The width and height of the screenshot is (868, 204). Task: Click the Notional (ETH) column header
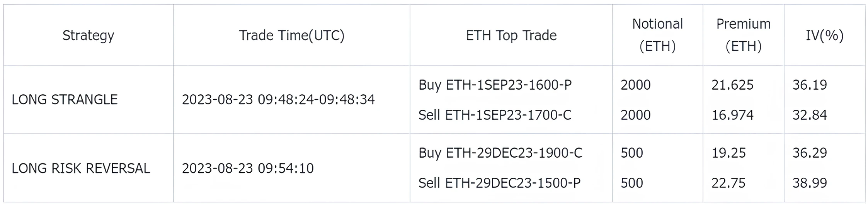(x=657, y=35)
